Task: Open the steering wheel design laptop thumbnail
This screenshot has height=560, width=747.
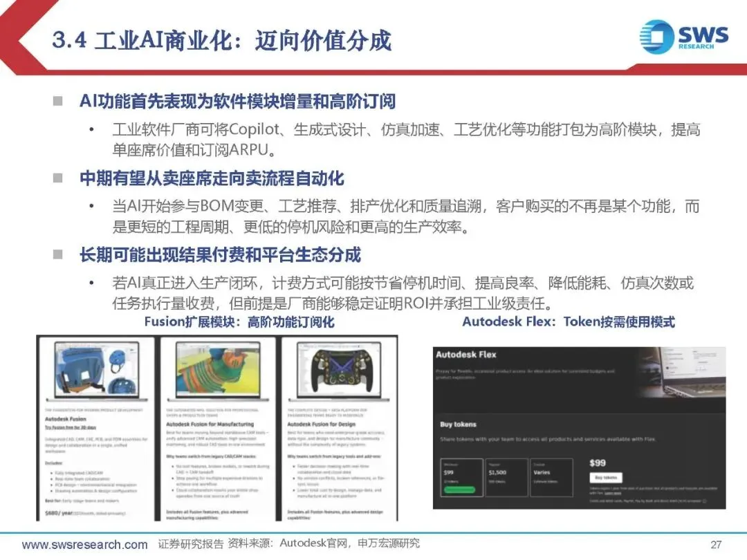Action: pyautogui.click(x=339, y=371)
